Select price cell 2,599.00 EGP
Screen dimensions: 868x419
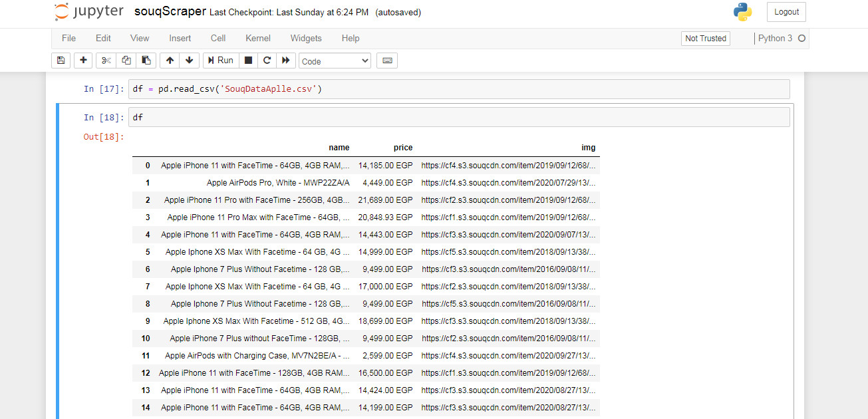388,356
